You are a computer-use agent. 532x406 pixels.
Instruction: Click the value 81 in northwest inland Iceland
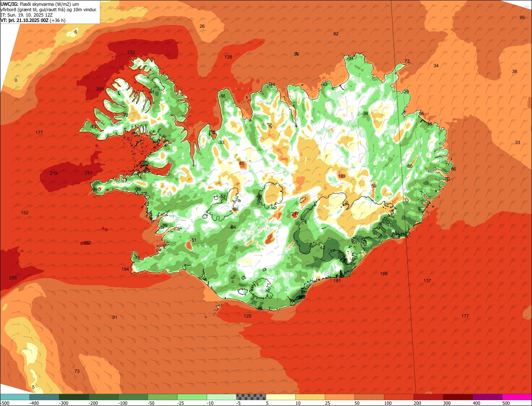coord(241,163)
